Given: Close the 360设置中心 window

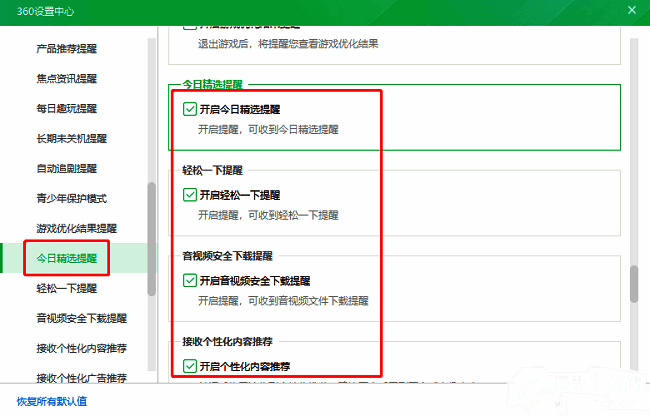Looking at the screenshot, I should (x=633, y=10).
